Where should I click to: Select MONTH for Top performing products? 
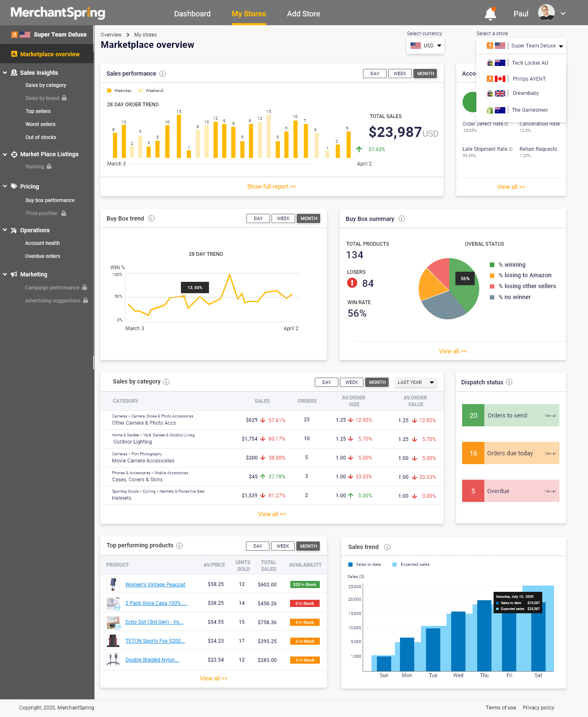(x=308, y=546)
